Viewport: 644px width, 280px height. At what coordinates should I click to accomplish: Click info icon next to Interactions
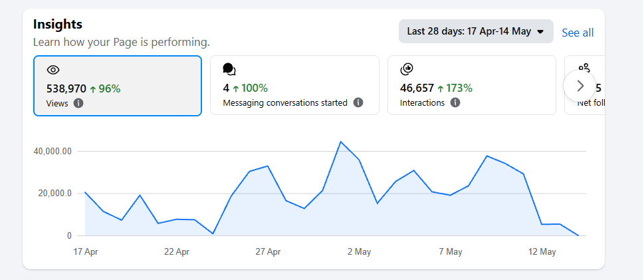pos(455,102)
